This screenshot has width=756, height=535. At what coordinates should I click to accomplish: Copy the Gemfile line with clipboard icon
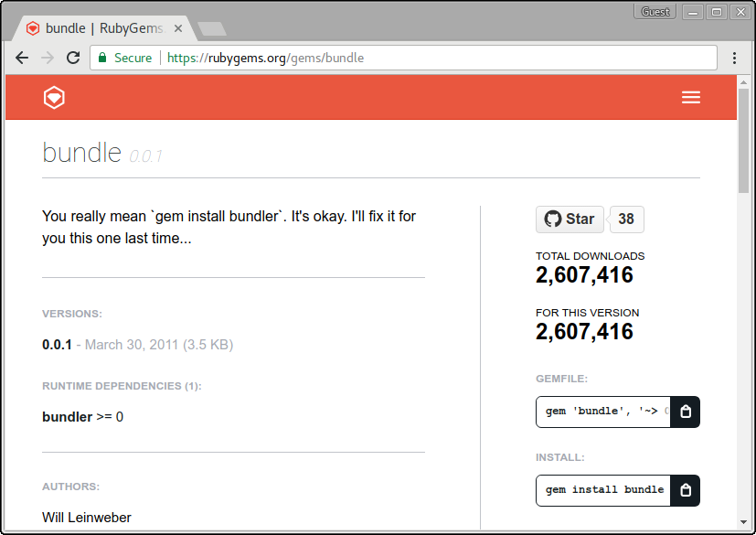[686, 412]
